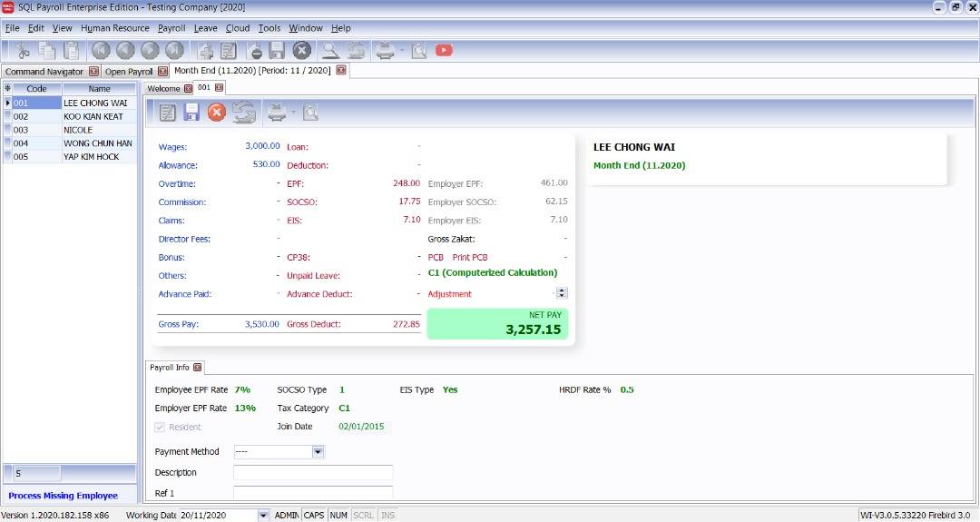980x522 pixels.
Task: Switch to the Open Payroll tab
Action: pos(129,71)
